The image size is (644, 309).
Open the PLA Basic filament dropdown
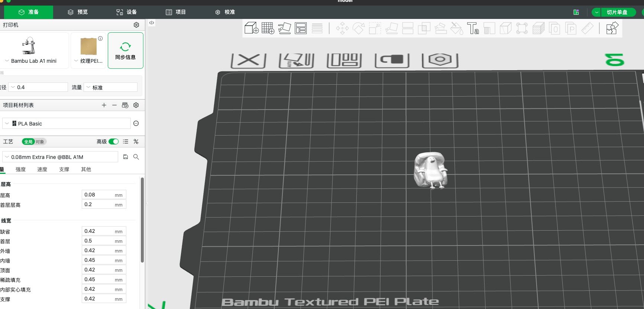(x=67, y=123)
